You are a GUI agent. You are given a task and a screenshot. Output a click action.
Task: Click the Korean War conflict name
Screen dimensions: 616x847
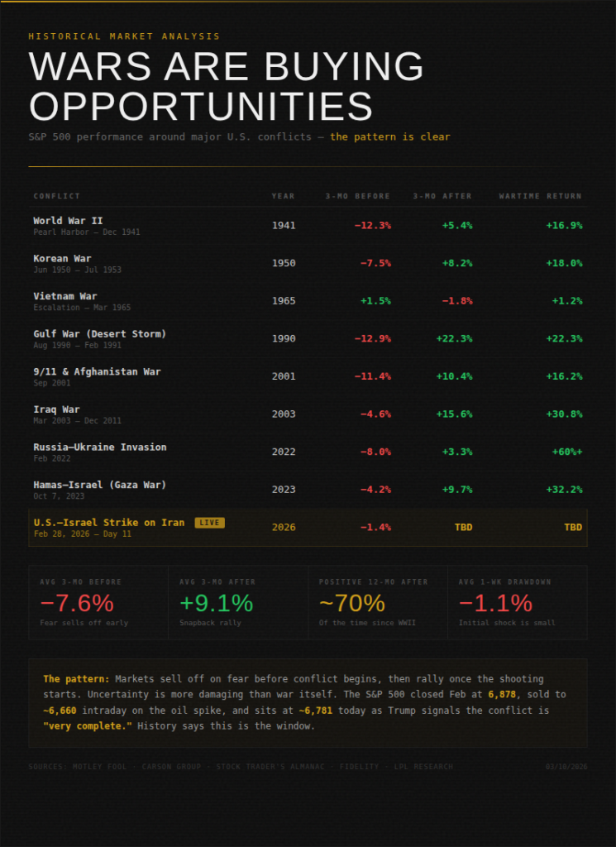(62, 259)
